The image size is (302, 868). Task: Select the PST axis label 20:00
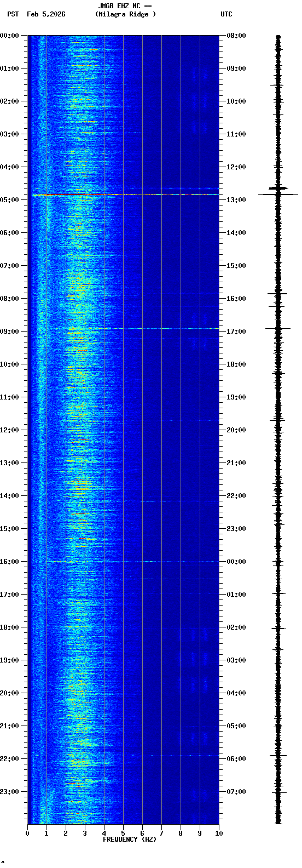pos(10,693)
